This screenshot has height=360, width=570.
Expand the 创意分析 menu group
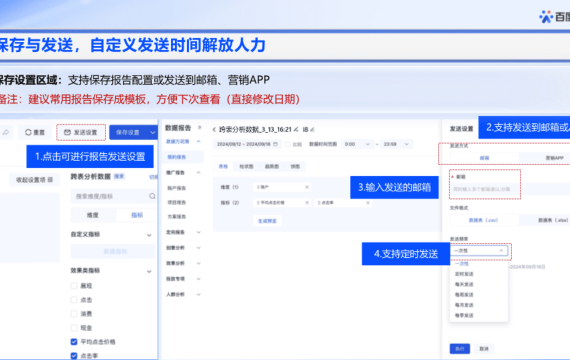pyautogui.click(x=198, y=248)
